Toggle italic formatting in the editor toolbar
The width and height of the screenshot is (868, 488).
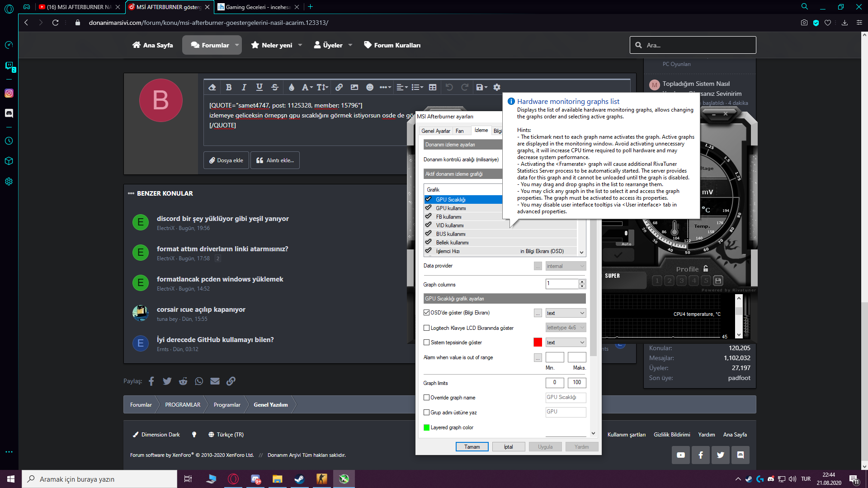click(x=244, y=87)
